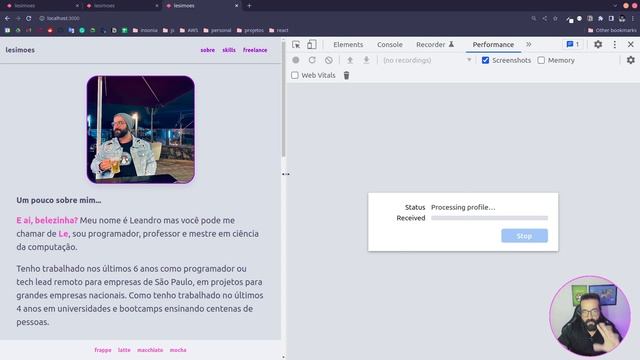Go to the freelance nav link
Image resolution: width=640 pixels, height=360 pixels.
pos(255,50)
